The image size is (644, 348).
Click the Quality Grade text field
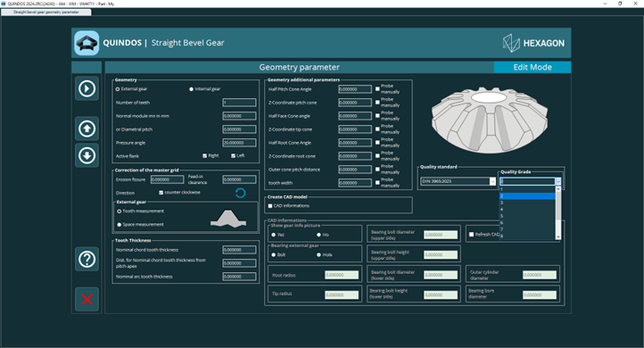click(x=527, y=181)
